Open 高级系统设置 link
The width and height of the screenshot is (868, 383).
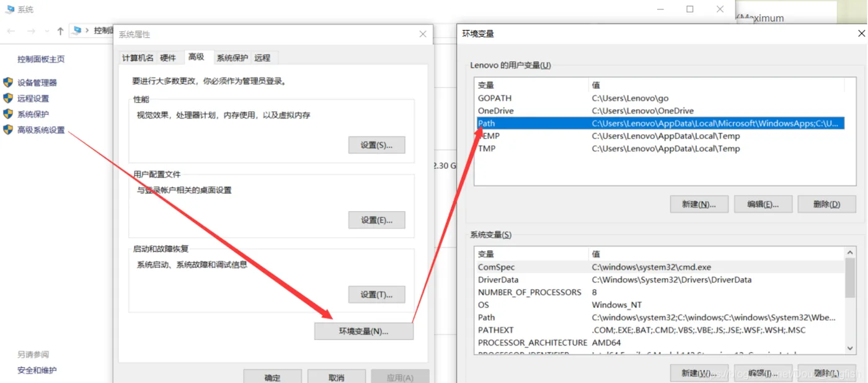[x=41, y=130]
